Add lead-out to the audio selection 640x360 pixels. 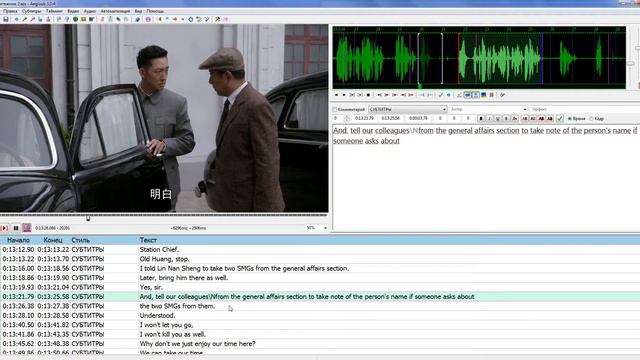(x=429, y=95)
